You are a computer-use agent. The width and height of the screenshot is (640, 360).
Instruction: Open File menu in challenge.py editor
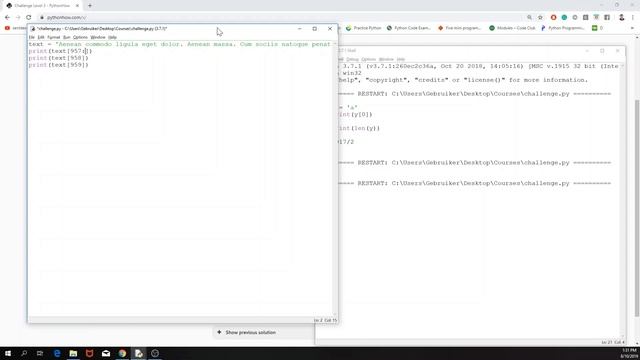pyautogui.click(x=31, y=37)
